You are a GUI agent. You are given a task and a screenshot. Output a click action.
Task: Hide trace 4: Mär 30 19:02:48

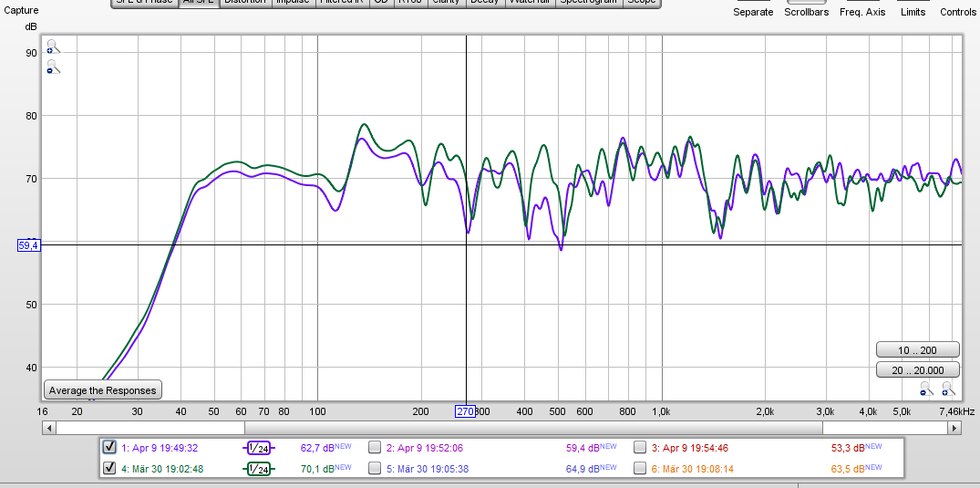(109, 470)
